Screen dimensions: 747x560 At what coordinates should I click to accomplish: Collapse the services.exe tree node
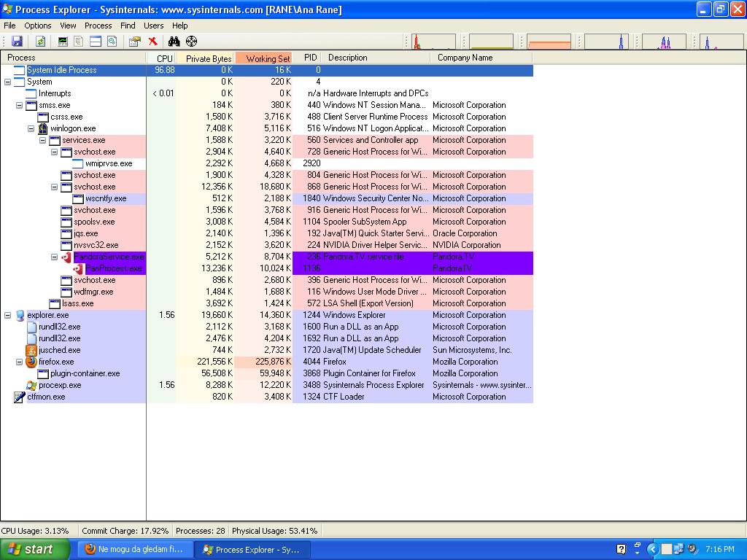coord(43,140)
